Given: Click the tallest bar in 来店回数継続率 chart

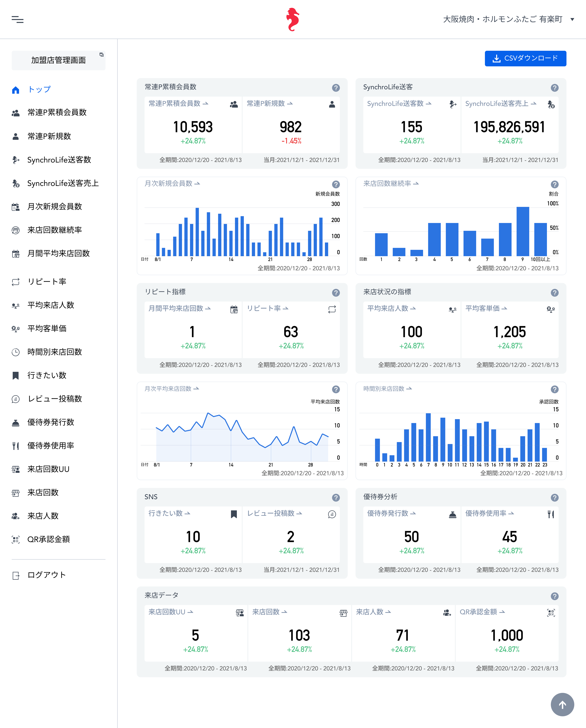Looking at the screenshot, I should click(523, 232).
